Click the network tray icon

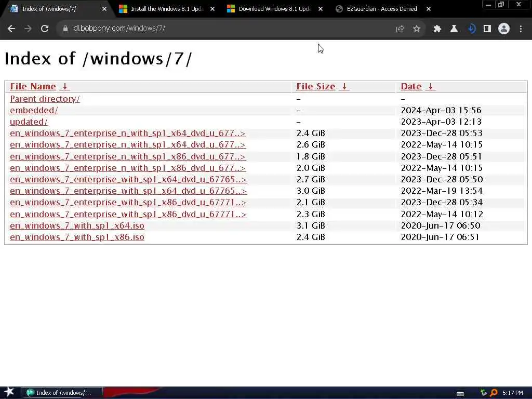484,393
